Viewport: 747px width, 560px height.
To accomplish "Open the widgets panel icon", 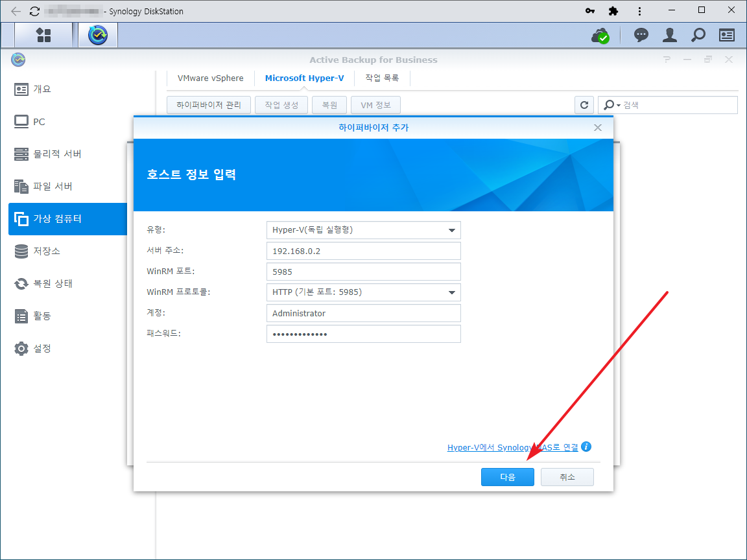I will point(726,35).
